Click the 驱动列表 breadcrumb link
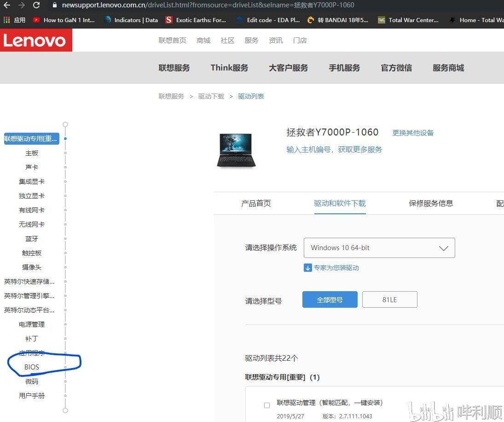This screenshot has height=422, width=504. [251, 96]
